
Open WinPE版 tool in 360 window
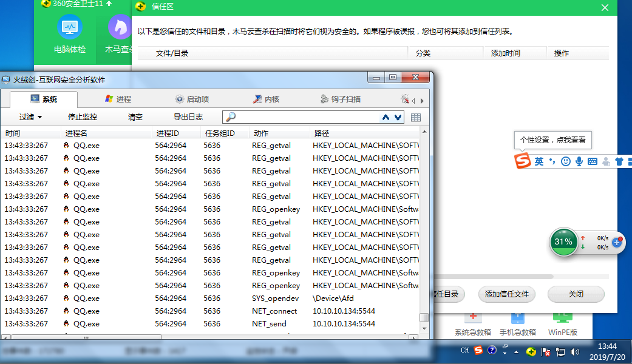(563, 325)
